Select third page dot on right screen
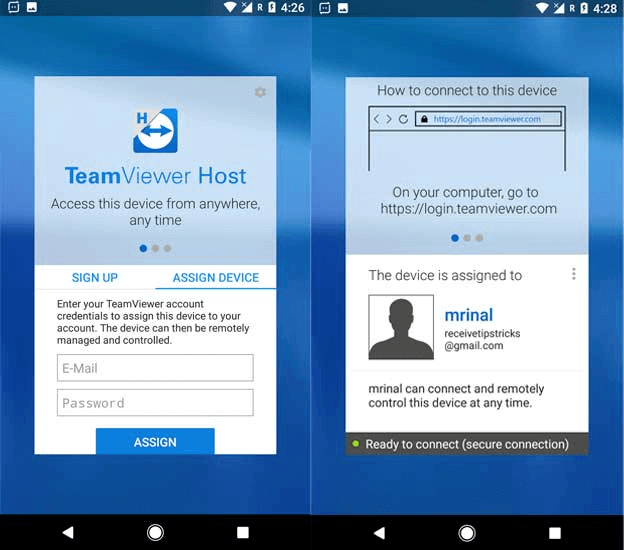The image size is (624, 550). click(480, 238)
